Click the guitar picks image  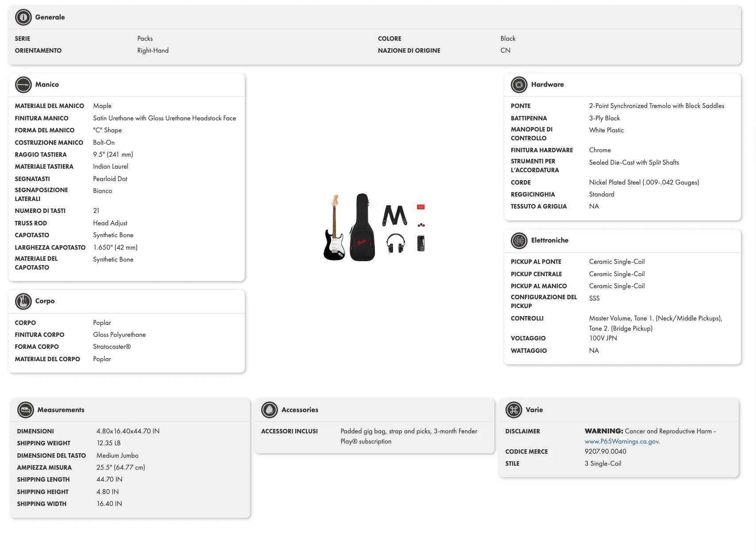(x=421, y=225)
